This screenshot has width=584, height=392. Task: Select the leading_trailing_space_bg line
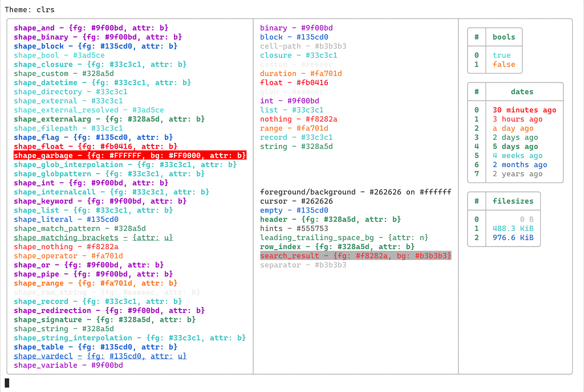click(344, 238)
